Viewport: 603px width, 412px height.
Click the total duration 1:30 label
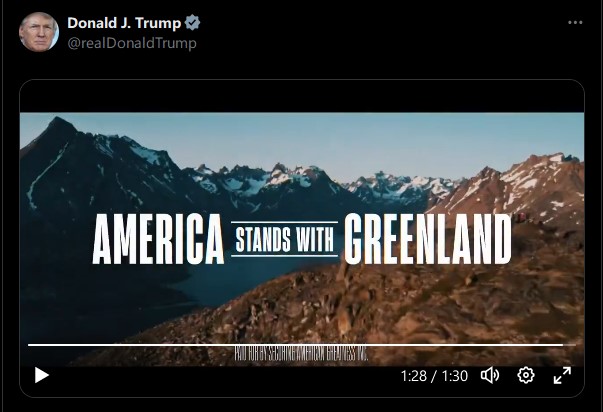pos(455,375)
